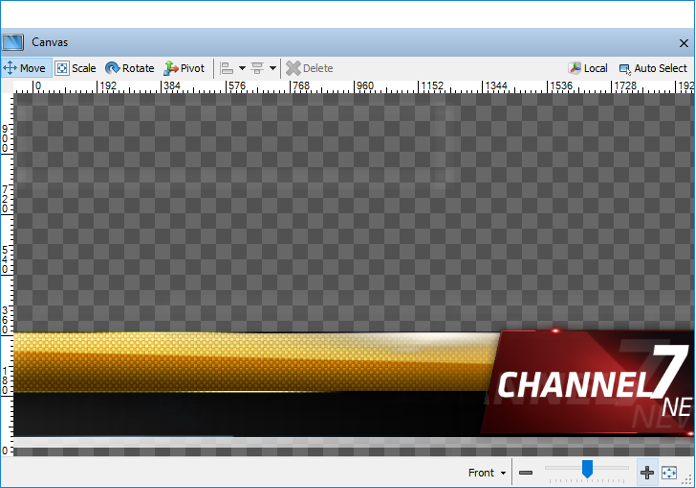Open the horizontal align dropdown arrow
The width and height of the screenshot is (696, 488).
click(242, 68)
